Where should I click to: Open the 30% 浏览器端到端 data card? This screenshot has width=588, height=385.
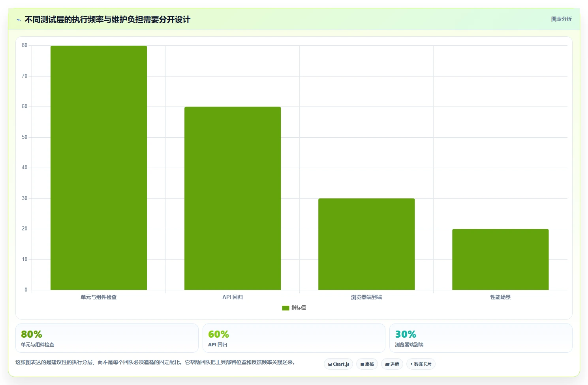481,338
